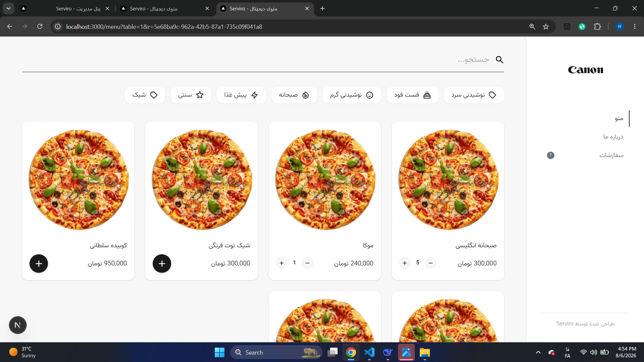Open File Explorer from the taskbar
This screenshot has height=362, width=644.
pyautogui.click(x=425, y=352)
